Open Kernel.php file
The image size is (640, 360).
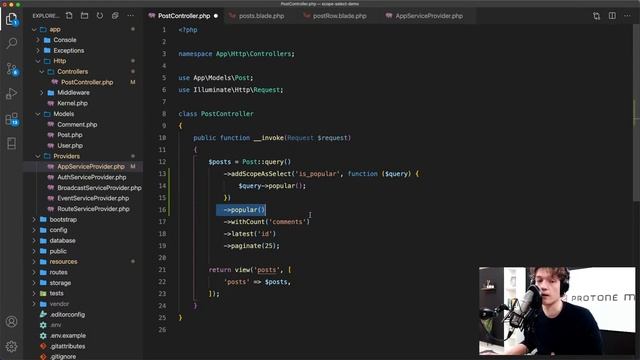72,103
